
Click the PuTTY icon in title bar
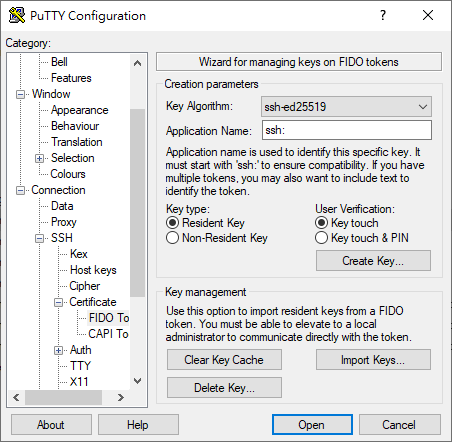point(17,15)
